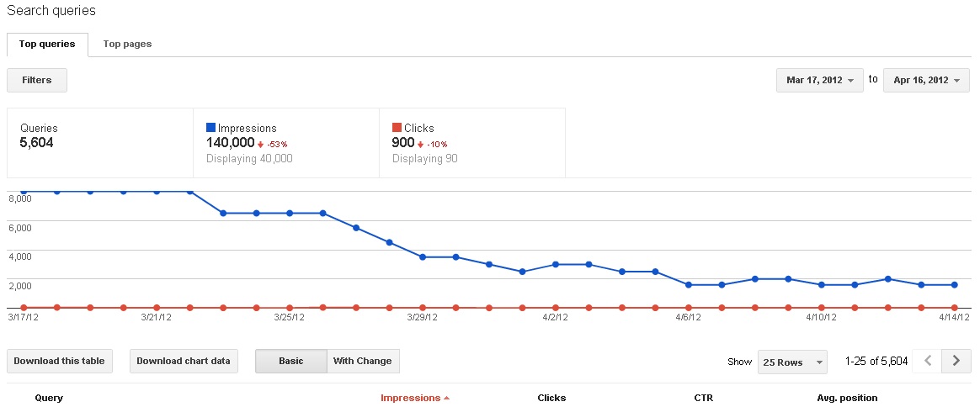Click the red Clicks legend square
Screen dimensions: 980x407
click(397, 128)
